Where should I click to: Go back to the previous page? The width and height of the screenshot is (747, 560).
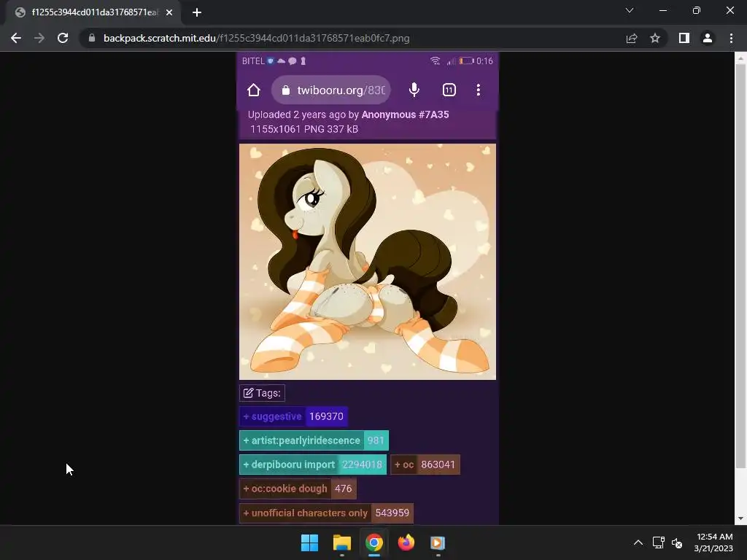coord(16,38)
